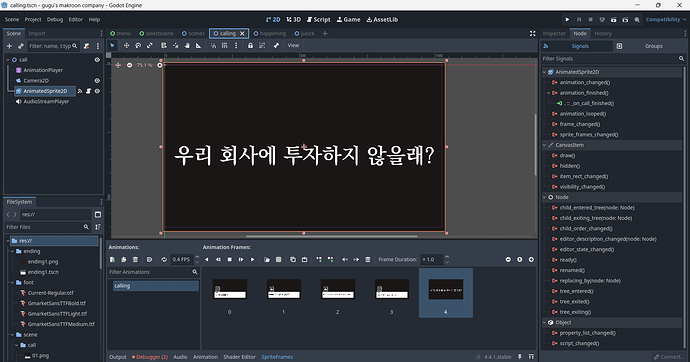Collapse the ending folder in FileSystem
The width and height of the screenshot is (690, 362).
click(x=12, y=251)
